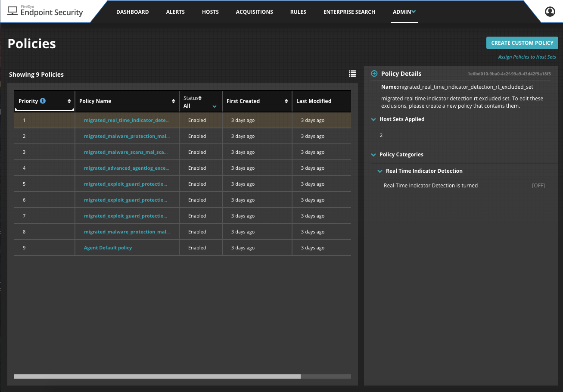Click Real-Time Indicator Detection is turned text
563x392 pixels.
[x=431, y=186]
